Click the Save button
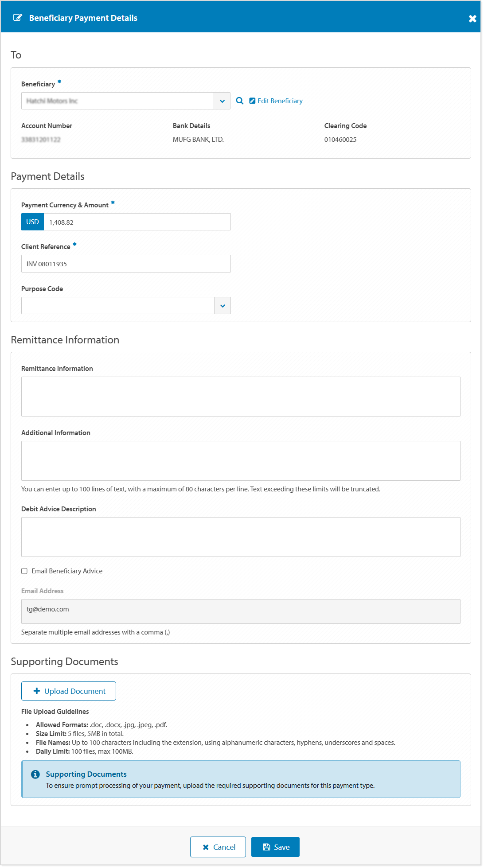 [275, 846]
